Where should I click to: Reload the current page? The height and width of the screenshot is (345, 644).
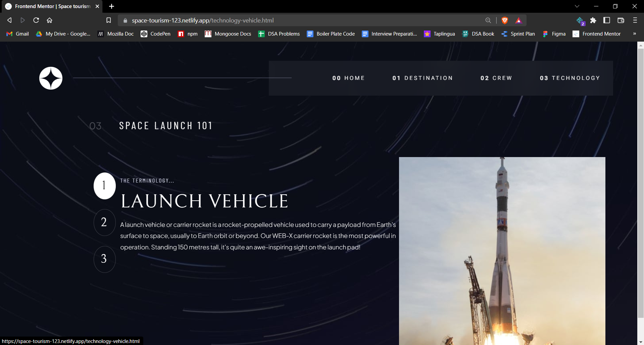click(36, 20)
